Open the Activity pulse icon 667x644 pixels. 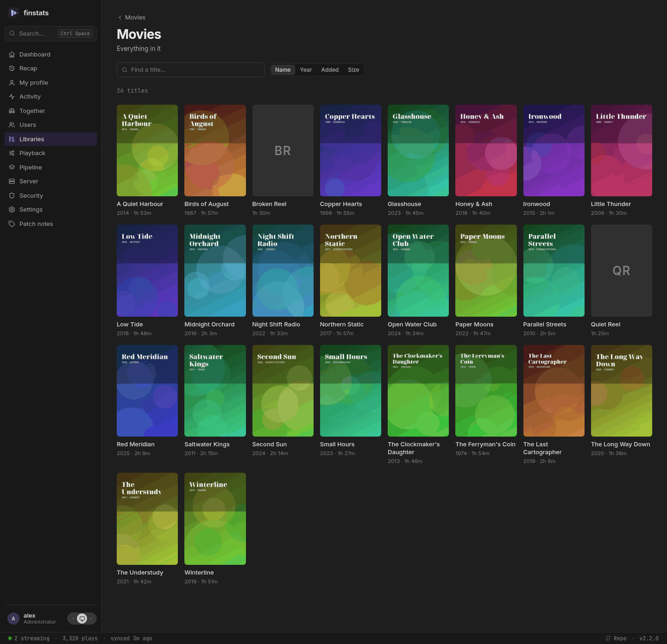pyautogui.click(x=12, y=97)
